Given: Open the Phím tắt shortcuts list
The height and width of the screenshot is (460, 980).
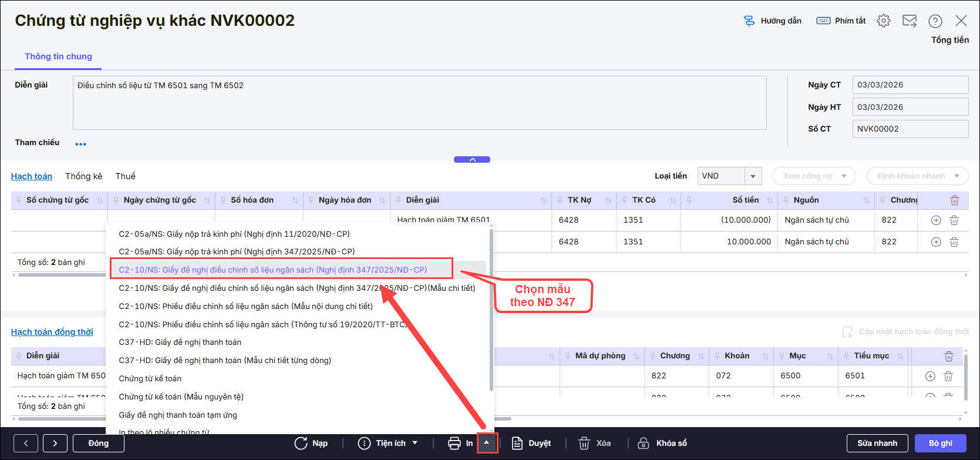Looking at the screenshot, I should pyautogui.click(x=841, y=21).
